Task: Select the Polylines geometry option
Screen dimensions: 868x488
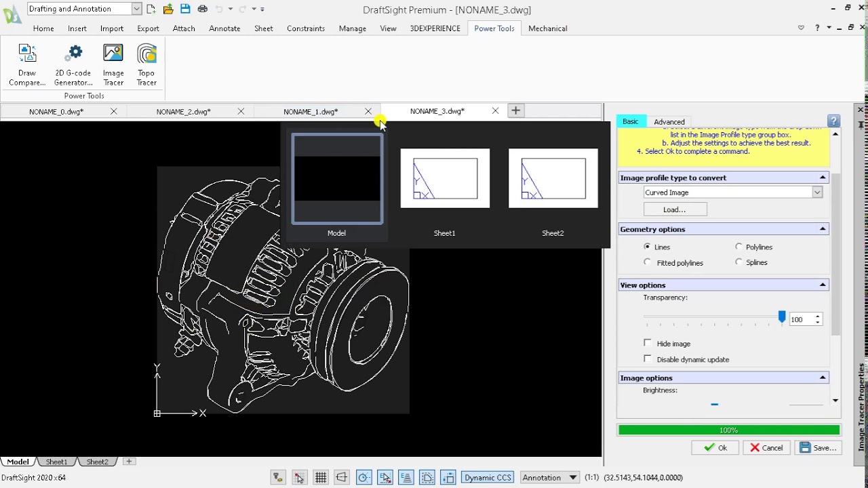Action: click(x=739, y=247)
